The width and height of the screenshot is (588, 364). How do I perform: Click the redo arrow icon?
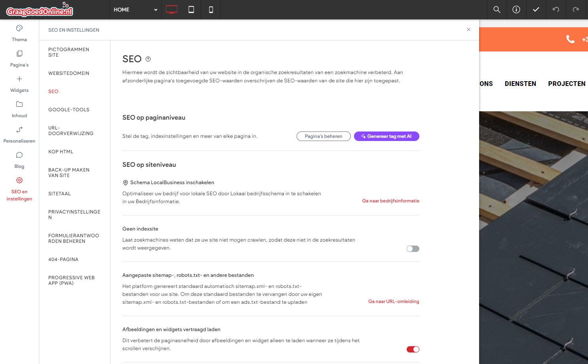pos(576,10)
